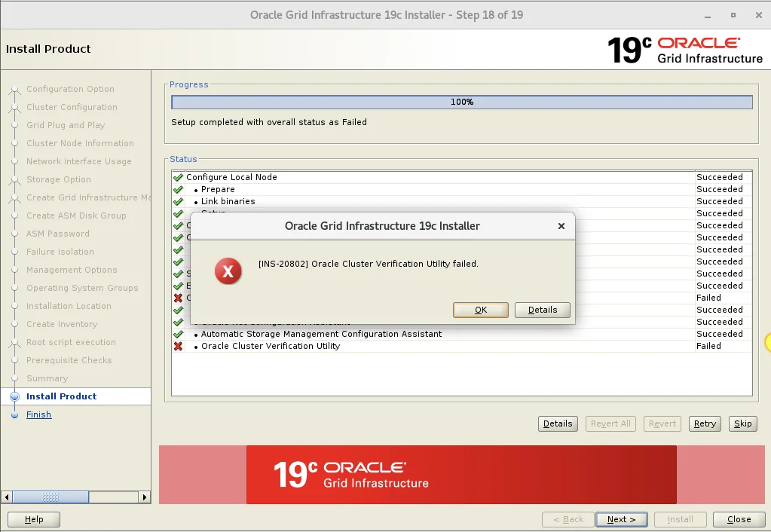Open the Finish step link in sidebar
Viewport: 771px width, 532px height.
pyautogui.click(x=39, y=414)
